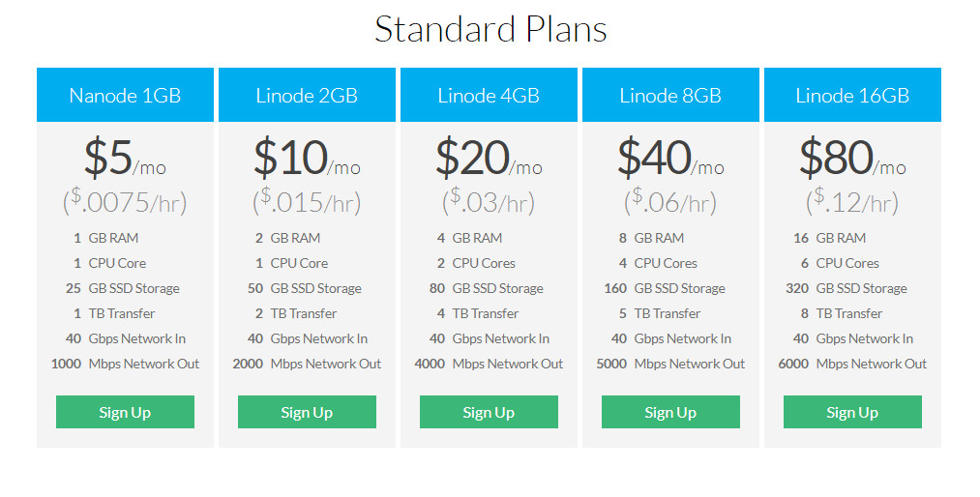
Task: Select the Nanode 1GB plan header
Action: coord(125,95)
